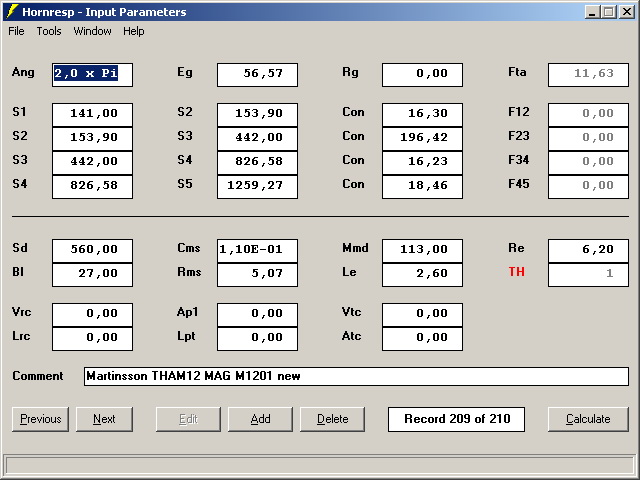The width and height of the screenshot is (640, 480).
Task: Go to Next record button
Action: 104,419
